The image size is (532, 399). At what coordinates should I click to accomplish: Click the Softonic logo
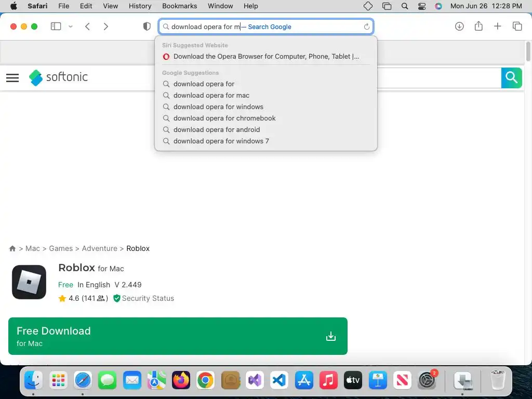(x=58, y=77)
